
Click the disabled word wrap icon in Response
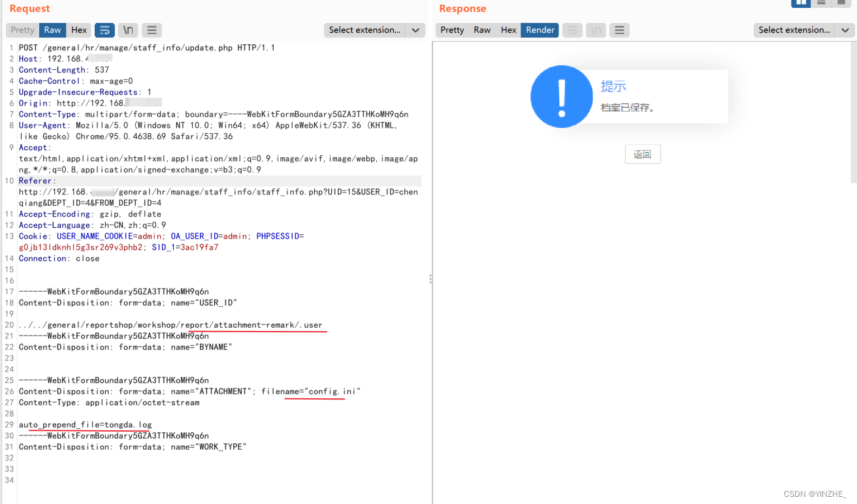click(x=572, y=30)
